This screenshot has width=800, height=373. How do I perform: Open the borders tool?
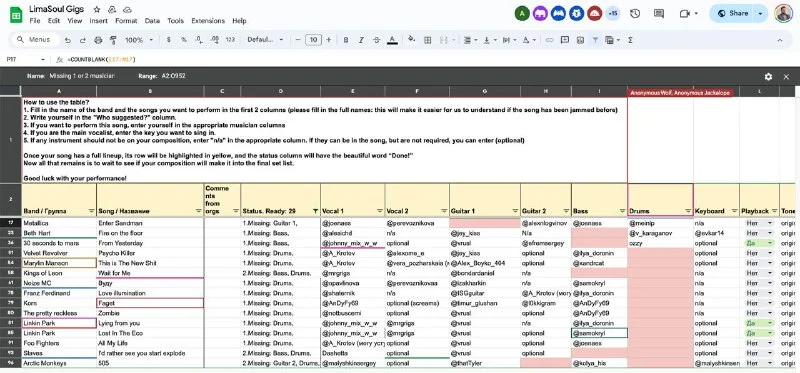tap(428, 40)
